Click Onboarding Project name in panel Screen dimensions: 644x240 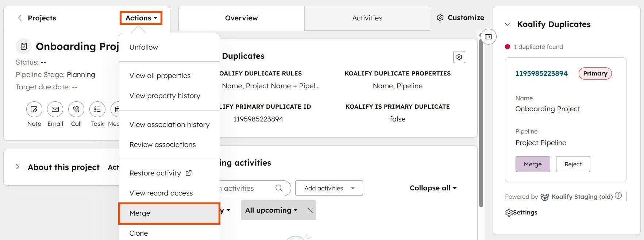[x=547, y=109]
